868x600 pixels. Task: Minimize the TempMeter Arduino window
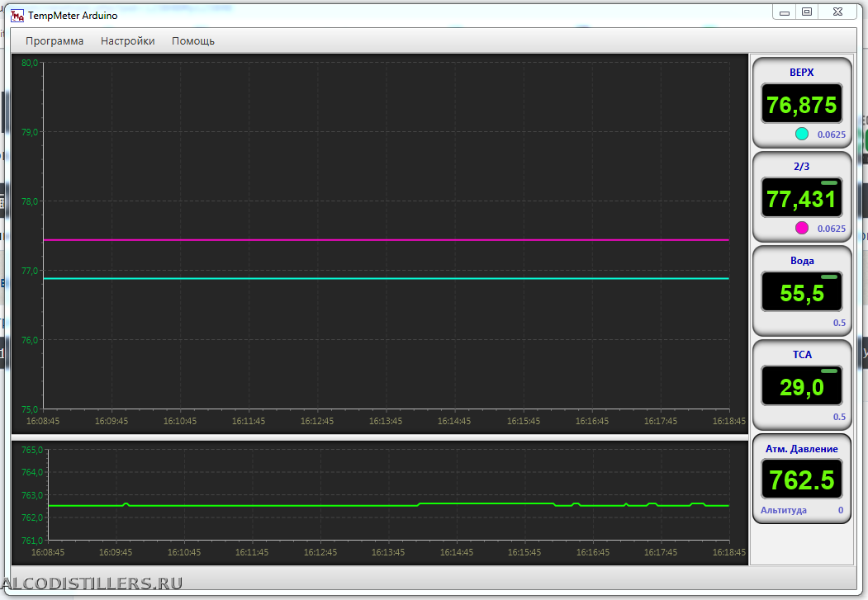pyautogui.click(x=785, y=12)
